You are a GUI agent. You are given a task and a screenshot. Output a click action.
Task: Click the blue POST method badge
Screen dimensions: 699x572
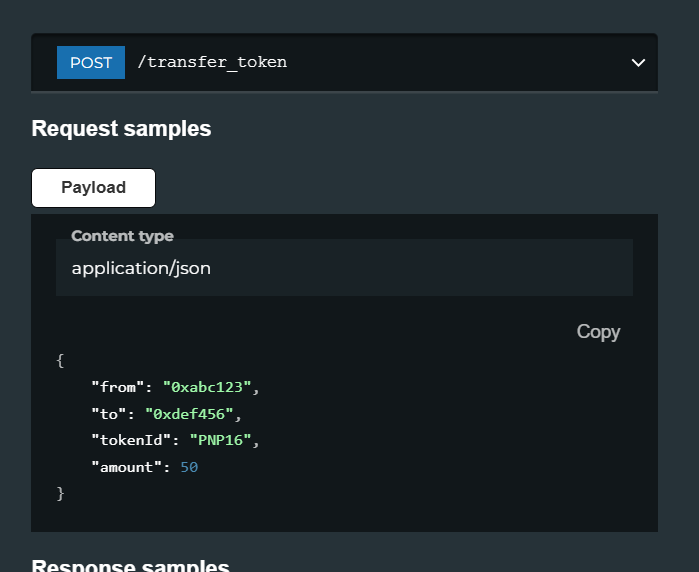[x=91, y=62]
